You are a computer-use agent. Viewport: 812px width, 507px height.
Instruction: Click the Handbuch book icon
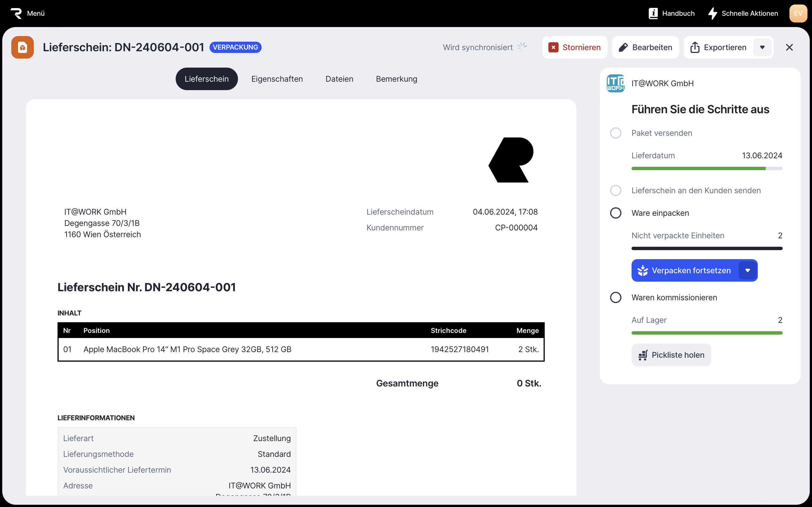pos(653,14)
